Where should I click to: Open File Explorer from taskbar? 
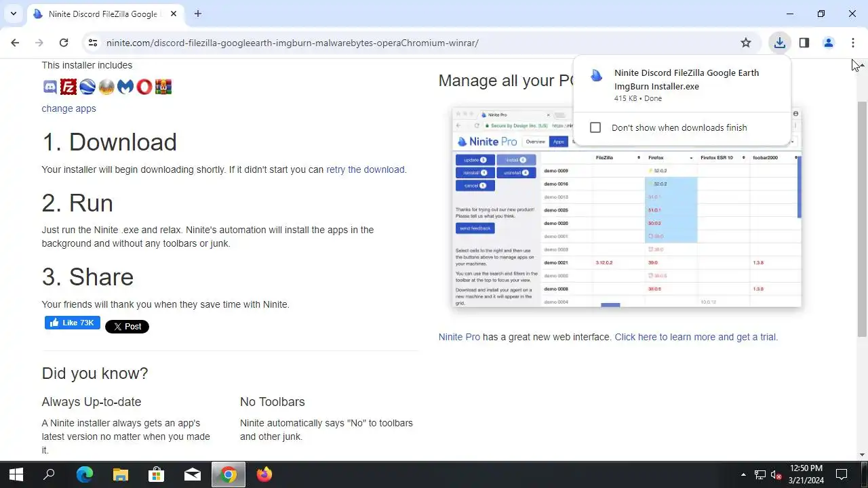121,474
